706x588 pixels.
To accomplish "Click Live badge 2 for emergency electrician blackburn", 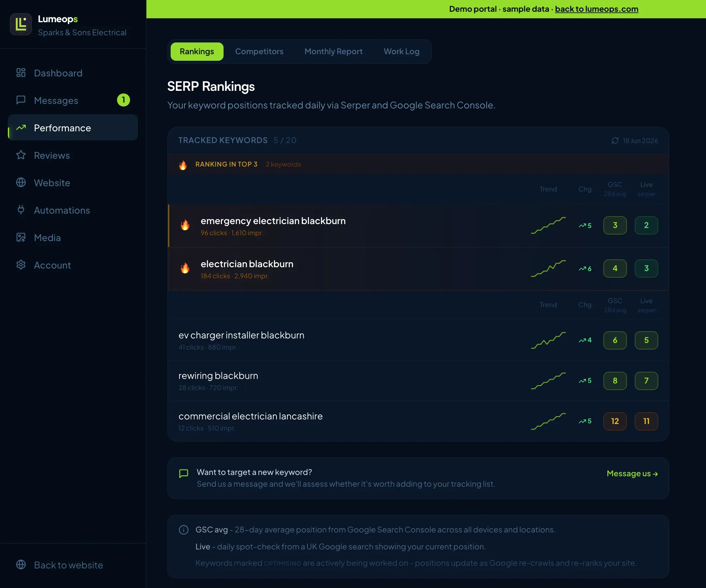I will (x=646, y=225).
